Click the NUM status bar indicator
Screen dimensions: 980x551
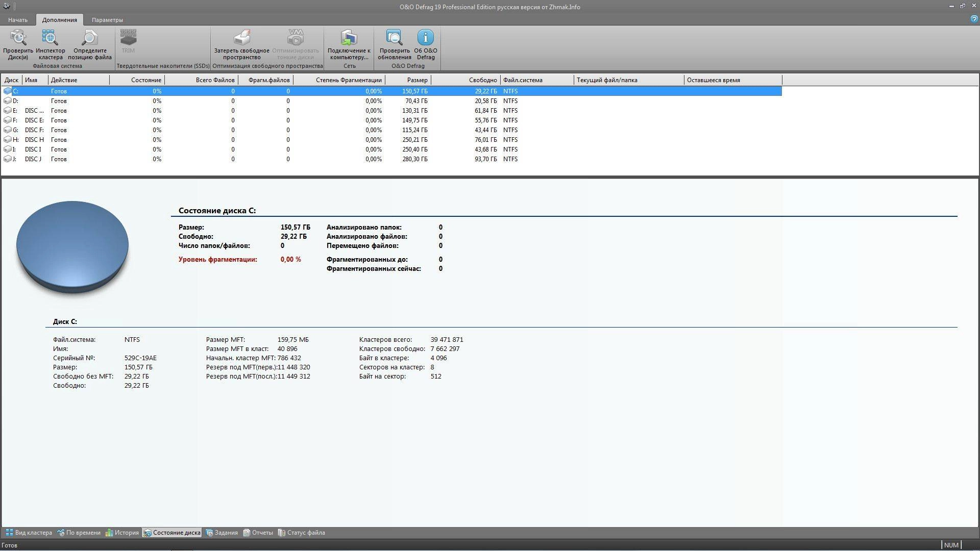click(951, 545)
